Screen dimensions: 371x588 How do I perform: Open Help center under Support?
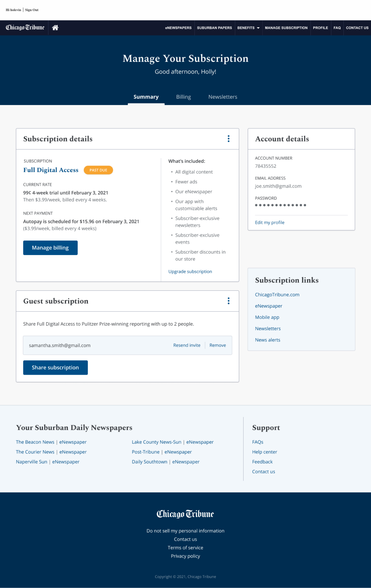pos(265,452)
